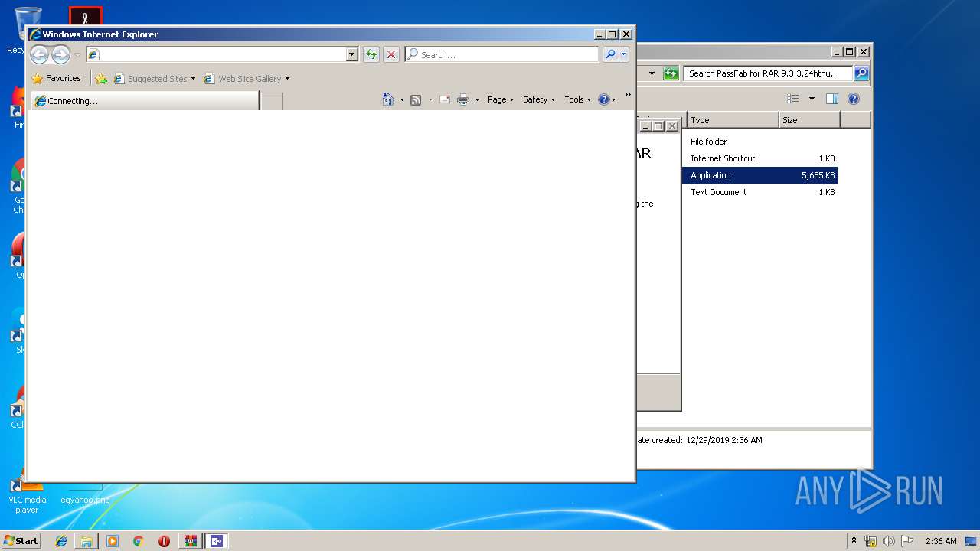Select the File folder row
Screen dimensions: 980x551
tap(759, 142)
